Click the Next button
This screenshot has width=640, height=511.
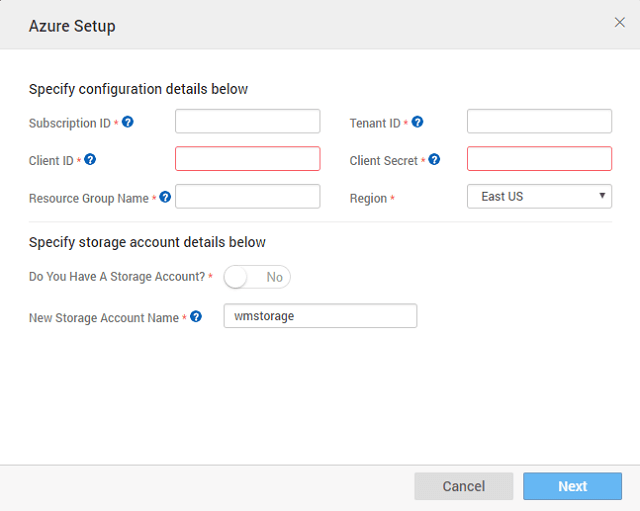point(572,486)
